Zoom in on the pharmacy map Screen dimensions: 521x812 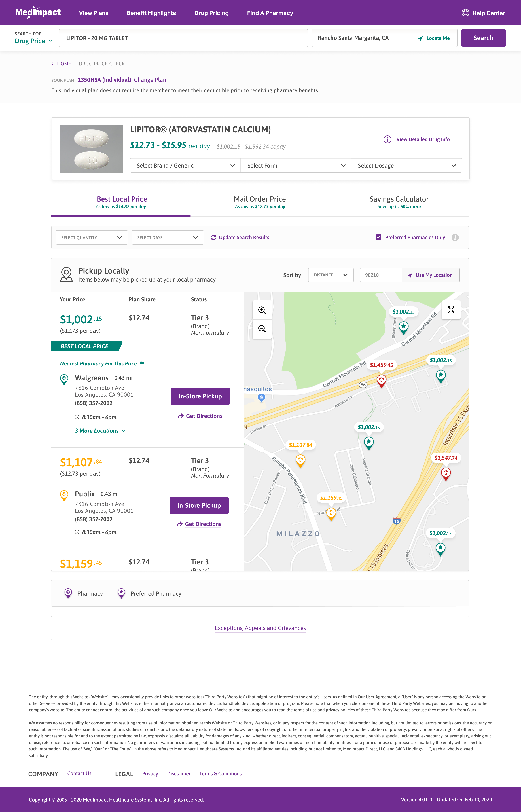point(262,310)
